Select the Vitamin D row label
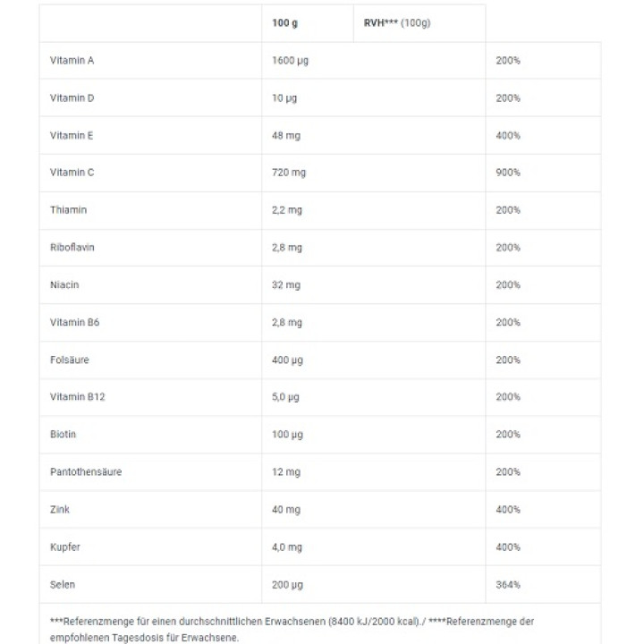 pyautogui.click(x=72, y=98)
